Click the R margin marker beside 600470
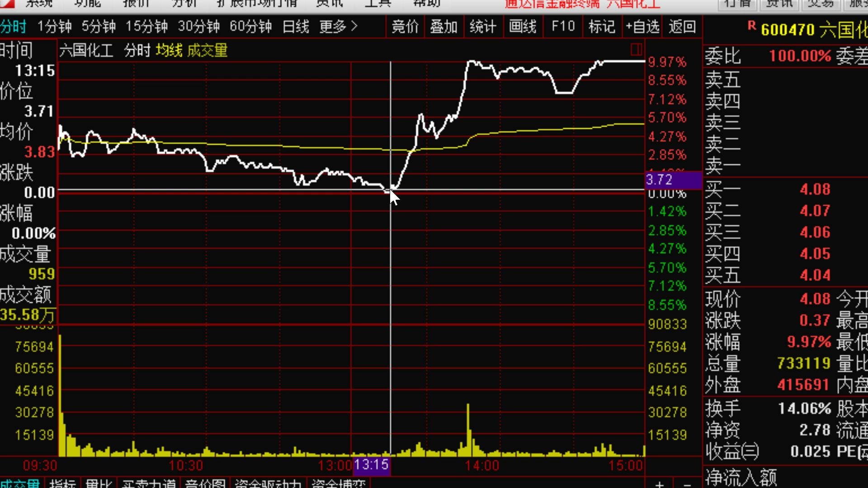The width and height of the screenshot is (868, 488). click(x=752, y=26)
